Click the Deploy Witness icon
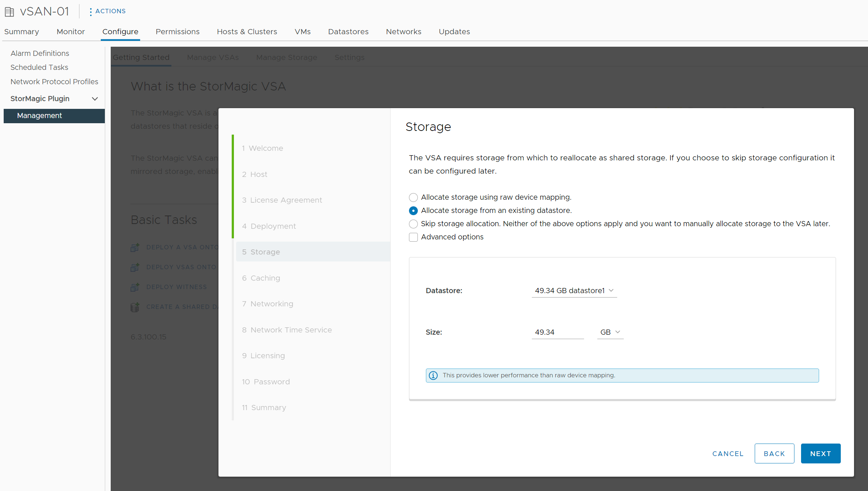The width and height of the screenshot is (868, 491). [x=135, y=287]
